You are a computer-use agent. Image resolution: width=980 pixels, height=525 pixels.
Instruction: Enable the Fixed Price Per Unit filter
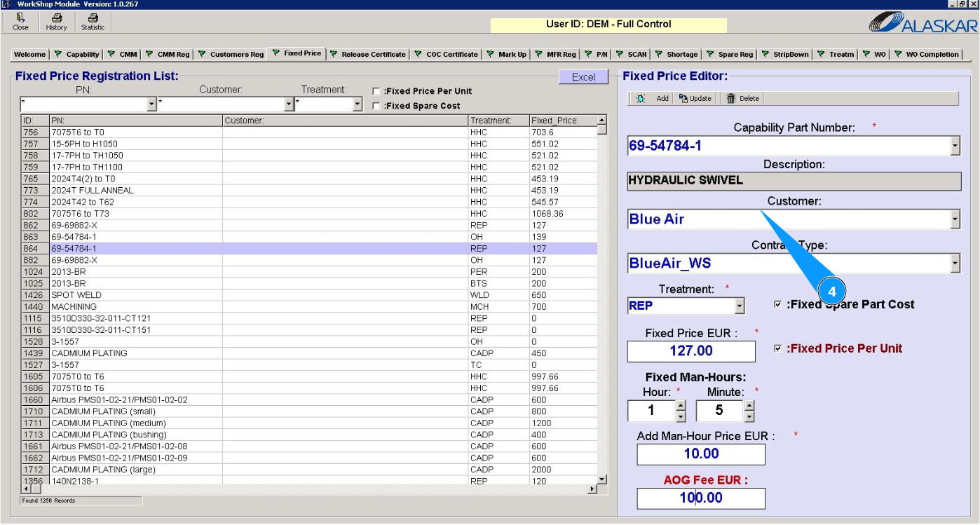pos(376,91)
